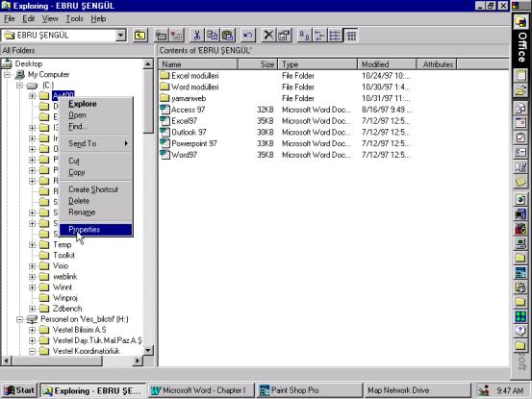
Task: Click Office bar New Task clipboard icon
Action: (x=520, y=137)
